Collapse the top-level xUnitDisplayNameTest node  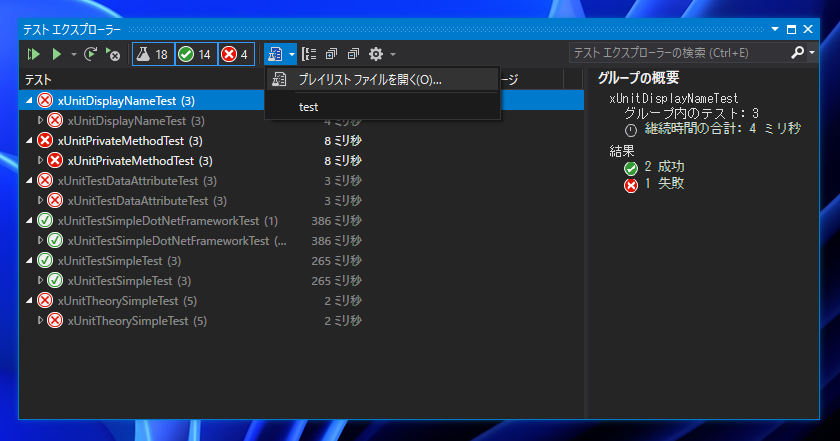pyautogui.click(x=29, y=100)
